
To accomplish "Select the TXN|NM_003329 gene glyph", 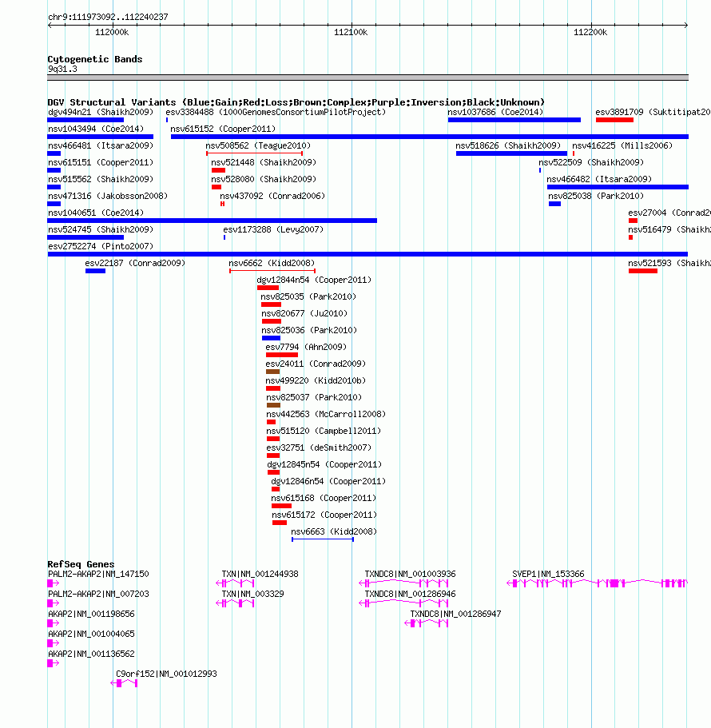I will 236,603.
